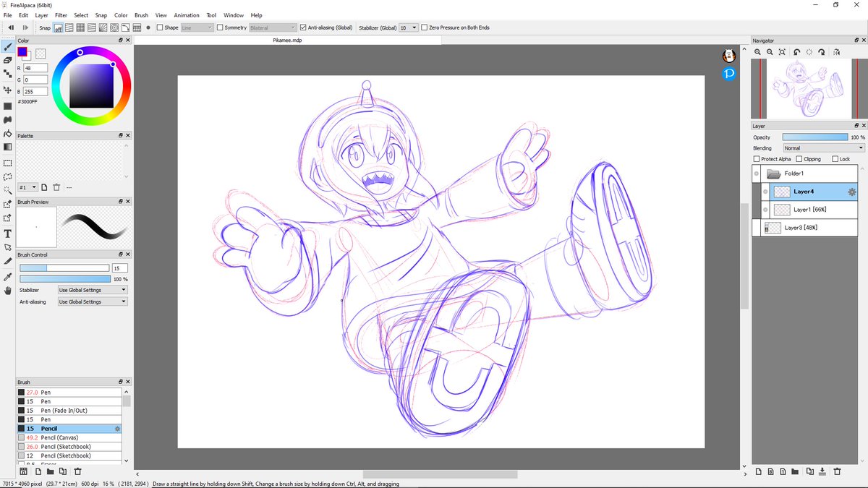868x488 pixels.
Task: Click the Undo arrow in the toolbar
Action: click(11, 27)
